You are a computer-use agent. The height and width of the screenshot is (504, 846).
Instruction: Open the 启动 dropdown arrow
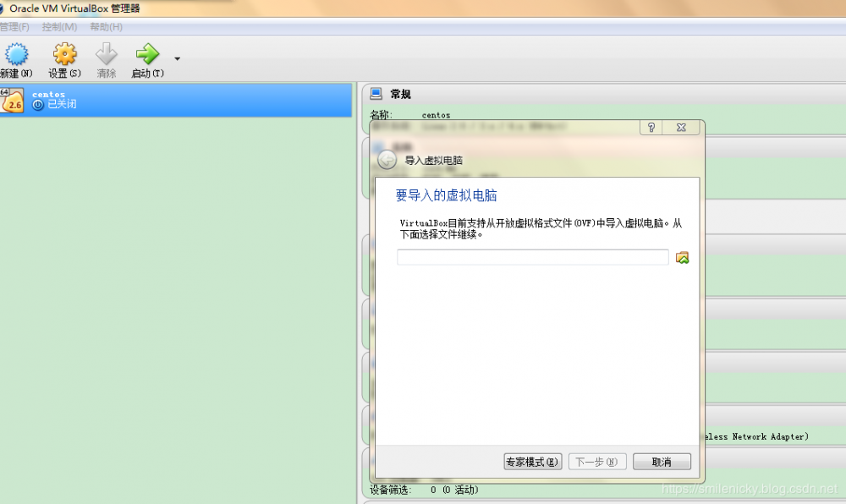coord(176,59)
